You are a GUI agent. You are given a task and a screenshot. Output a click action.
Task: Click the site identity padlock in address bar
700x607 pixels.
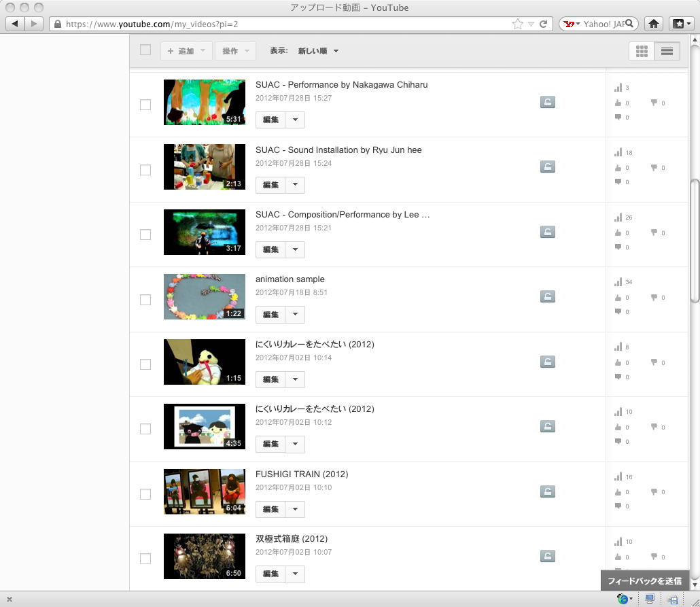pos(58,24)
